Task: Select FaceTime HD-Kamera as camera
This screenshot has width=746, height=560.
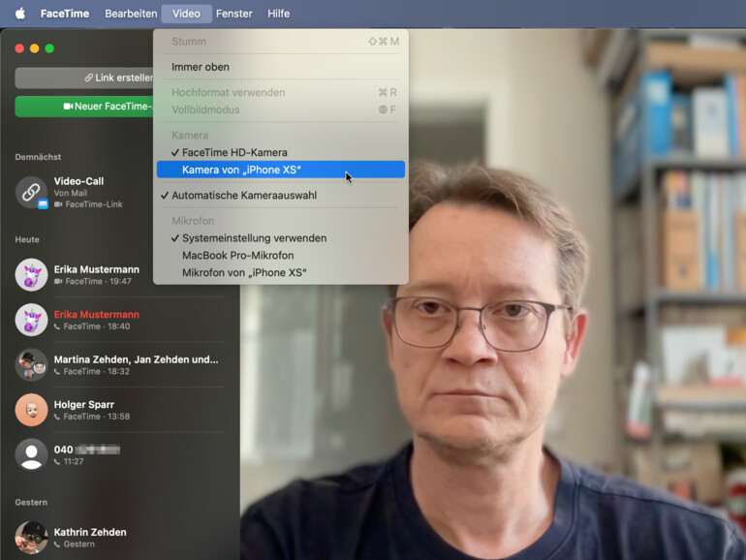Action: pos(281,152)
